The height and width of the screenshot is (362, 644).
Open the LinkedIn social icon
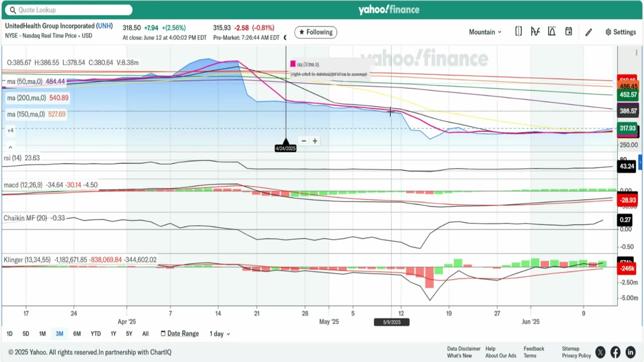pyautogui.click(x=630, y=352)
